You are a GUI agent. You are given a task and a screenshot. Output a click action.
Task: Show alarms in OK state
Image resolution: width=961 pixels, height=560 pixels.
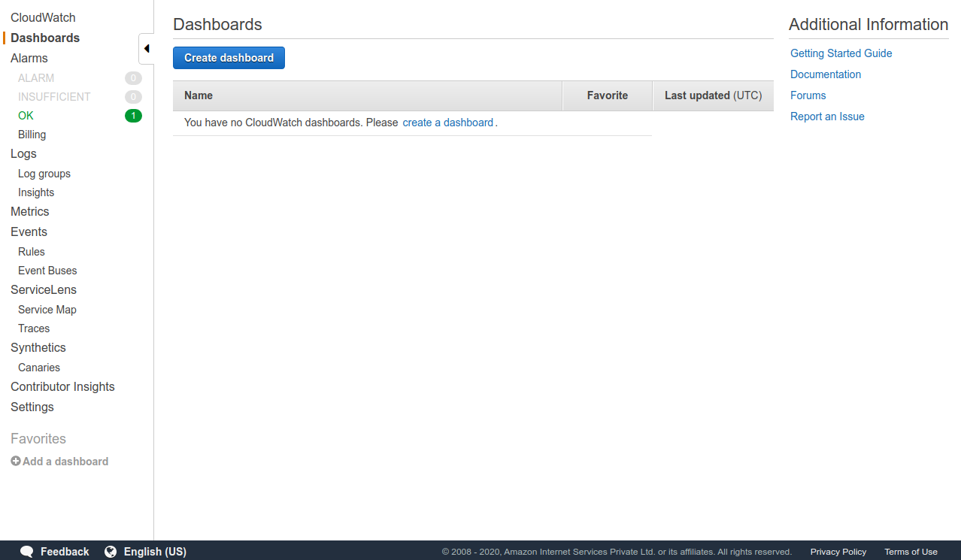[26, 116]
